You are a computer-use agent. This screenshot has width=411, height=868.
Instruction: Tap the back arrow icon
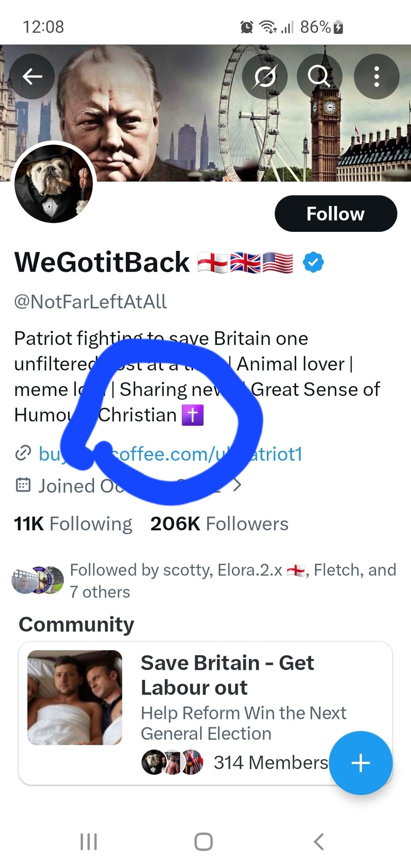[x=32, y=77]
